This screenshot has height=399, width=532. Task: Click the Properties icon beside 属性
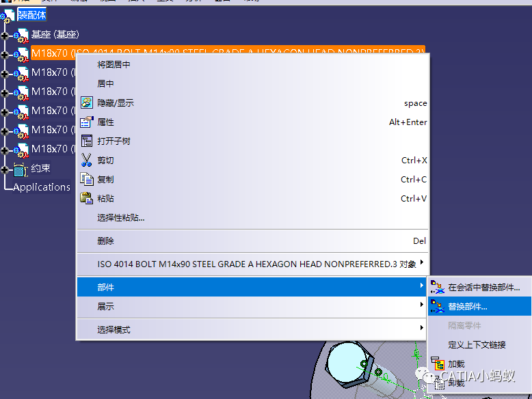[87, 122]
